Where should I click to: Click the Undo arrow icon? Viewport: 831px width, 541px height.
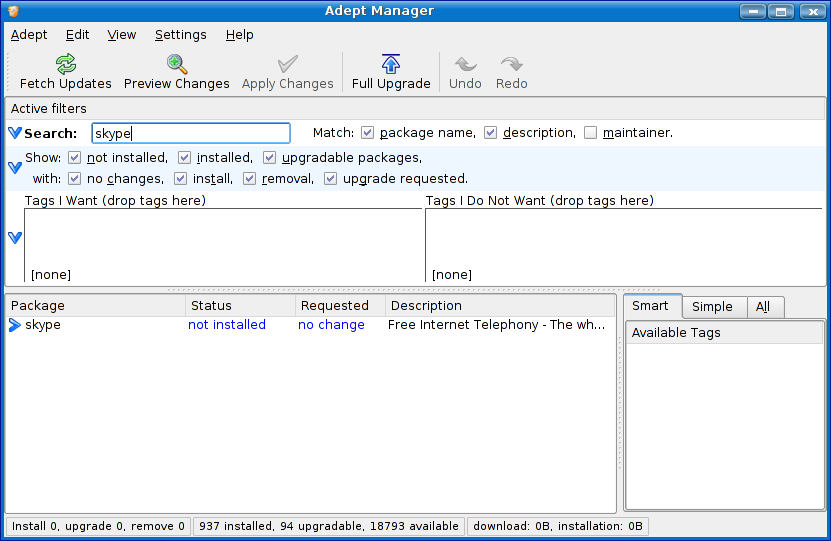(x=465, y=65)
